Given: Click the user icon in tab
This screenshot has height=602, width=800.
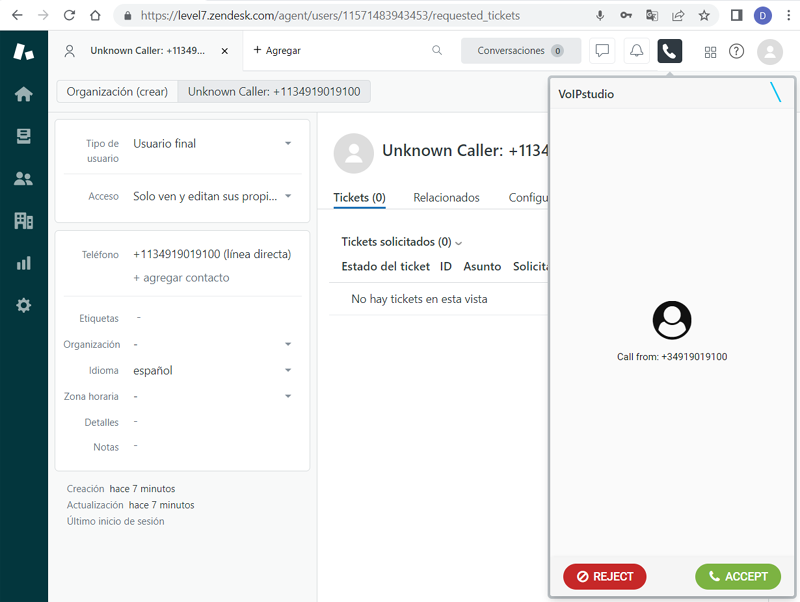Looking at the screenshot, I should pyautogui.click(x=70, y=51).
